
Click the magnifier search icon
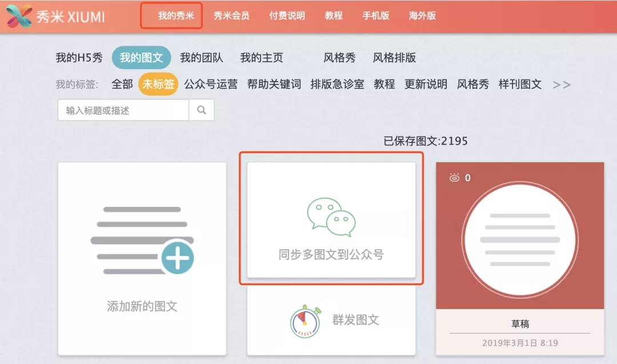(203, 110)
